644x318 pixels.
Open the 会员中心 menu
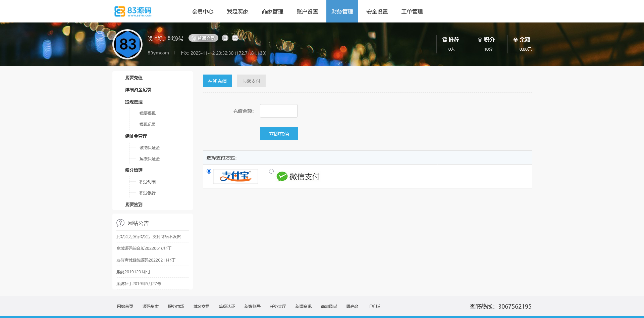[x=203, y=11]
